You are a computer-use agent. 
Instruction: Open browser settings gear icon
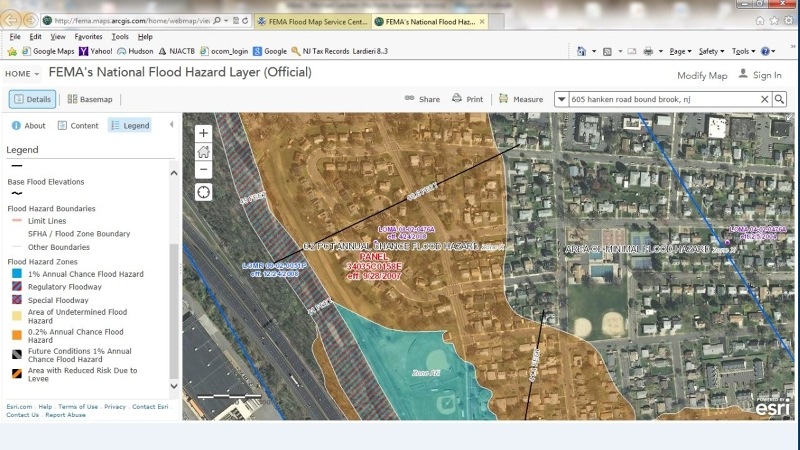coord(789,20)
